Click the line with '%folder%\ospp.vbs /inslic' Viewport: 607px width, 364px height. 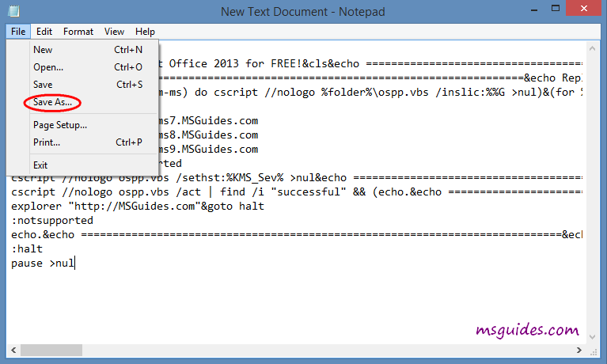pos(370,92)
